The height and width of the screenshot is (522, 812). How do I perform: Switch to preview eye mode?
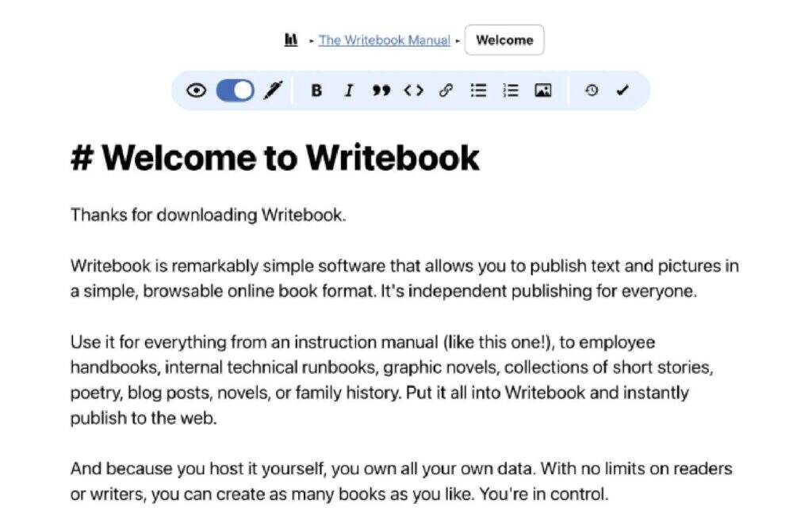[x=197, y=90]
